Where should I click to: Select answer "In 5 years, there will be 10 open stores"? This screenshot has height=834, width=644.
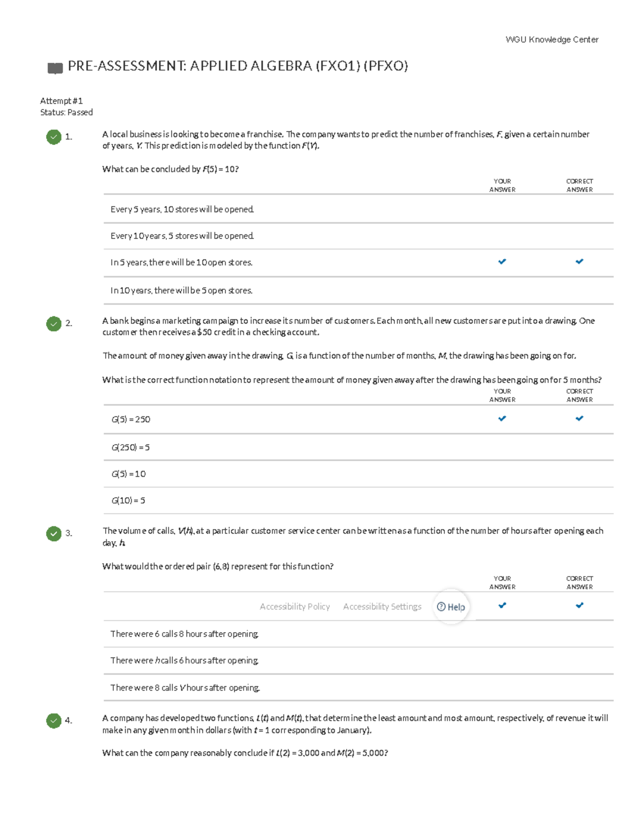[181, 263]
